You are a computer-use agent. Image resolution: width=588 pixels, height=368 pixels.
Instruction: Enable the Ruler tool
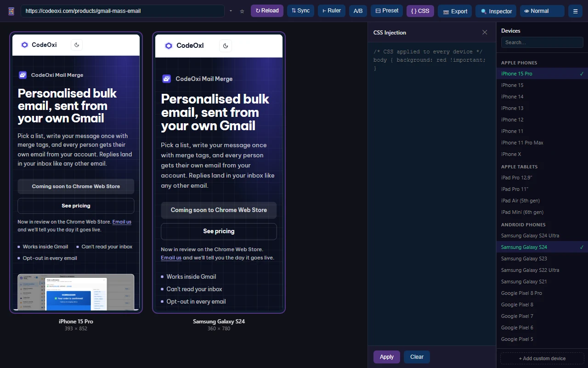pyautogui.click(x=332, y=11)
